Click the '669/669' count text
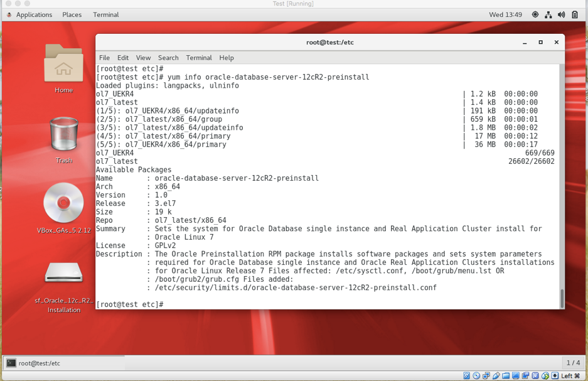 (x=540, y=153)
